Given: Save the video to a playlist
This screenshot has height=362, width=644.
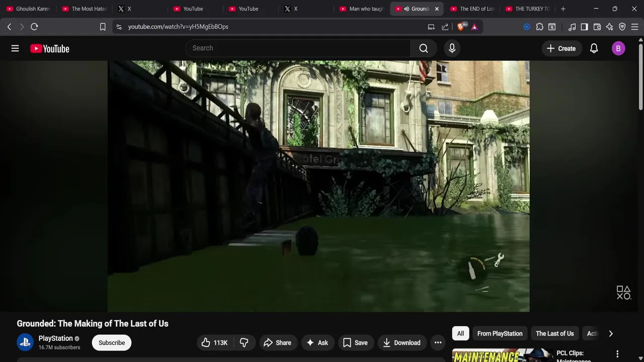Looking at the screenshot, I should click(x=356, y=343).
